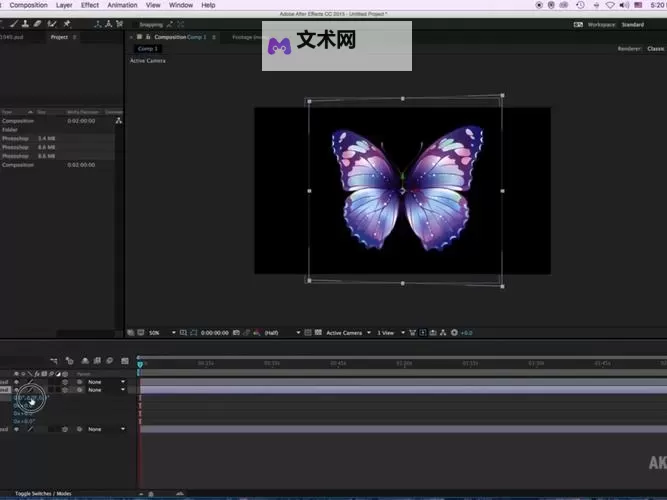Screen dimensions: 667x500
Task: Toggle the Motion Blur timeline switch
Action: point(110,361)
